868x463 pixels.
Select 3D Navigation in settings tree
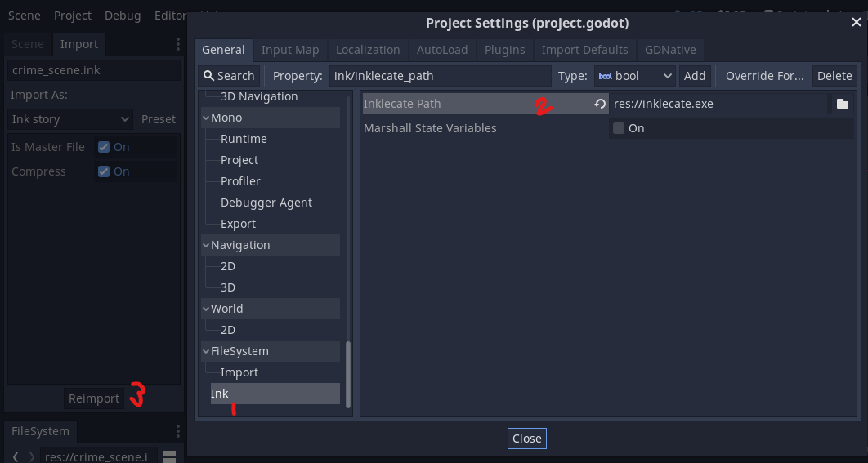tap(259, 97)
